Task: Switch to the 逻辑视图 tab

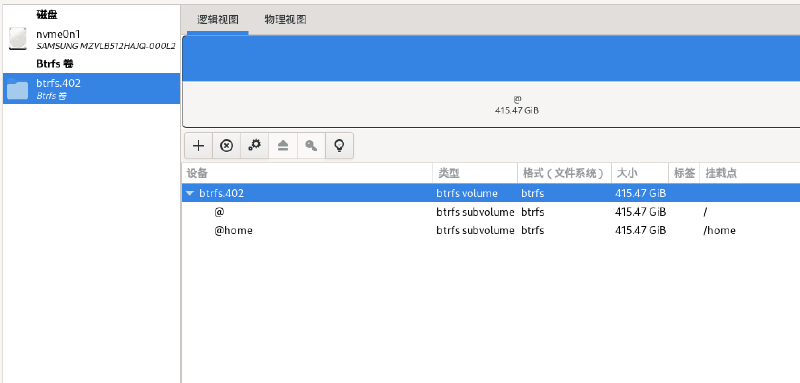Action: tap(218, 20)
